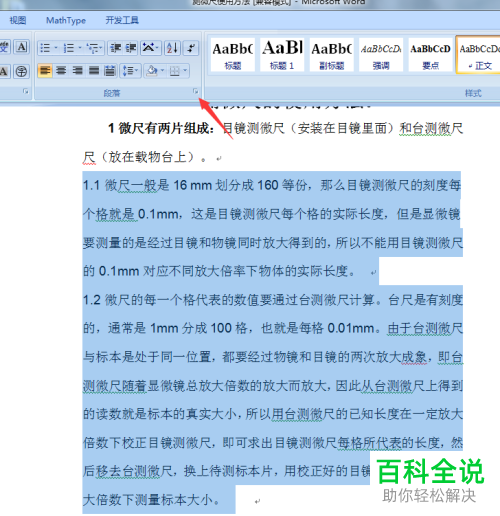Open the 视图 ribbon tab
The width and height of the screenshot is (500, 516).
point(18,20)
